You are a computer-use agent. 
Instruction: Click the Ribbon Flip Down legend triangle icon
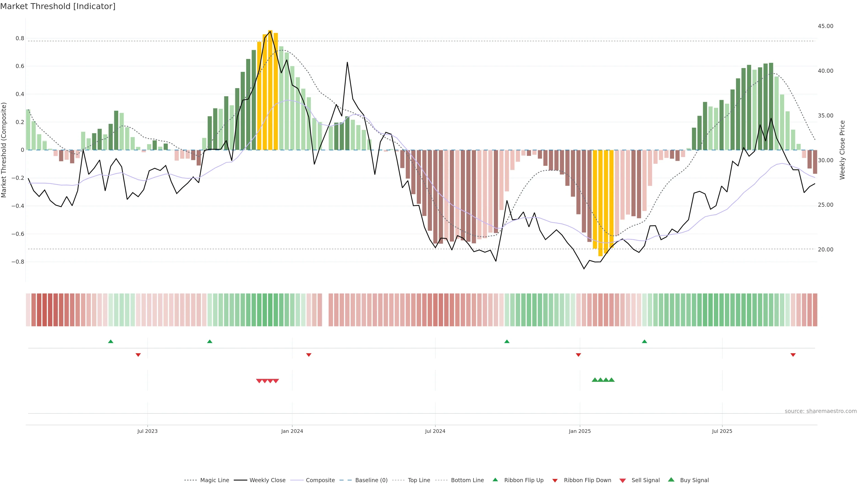click(555, 481)
